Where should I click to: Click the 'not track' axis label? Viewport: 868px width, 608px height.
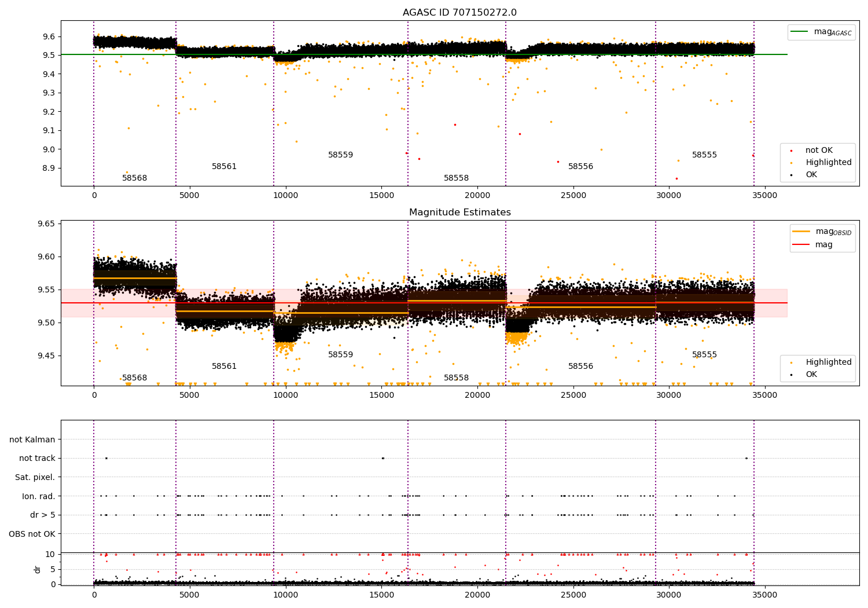tap(37, 459)
